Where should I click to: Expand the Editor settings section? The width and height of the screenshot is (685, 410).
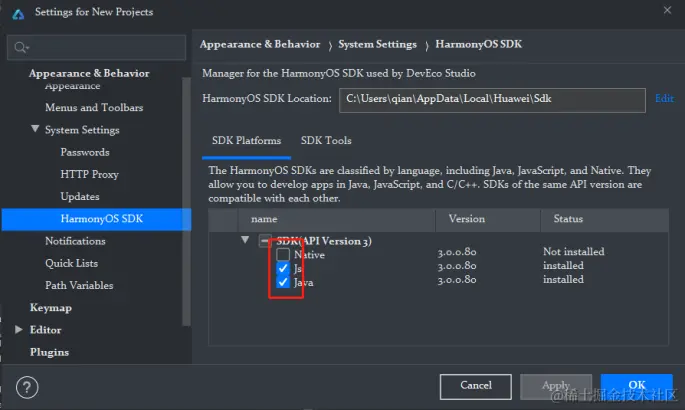18,329
